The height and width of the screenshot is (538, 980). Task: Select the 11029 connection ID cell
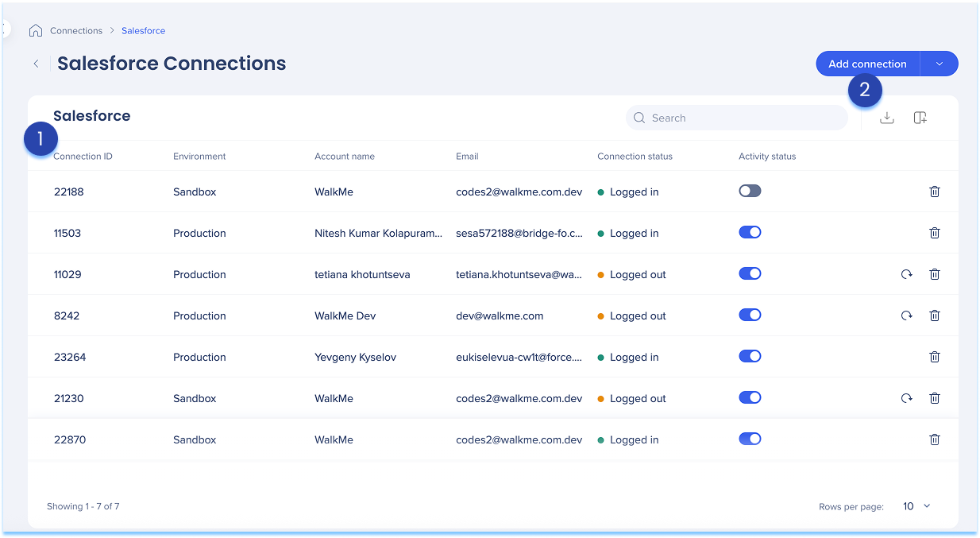[68, 274]
